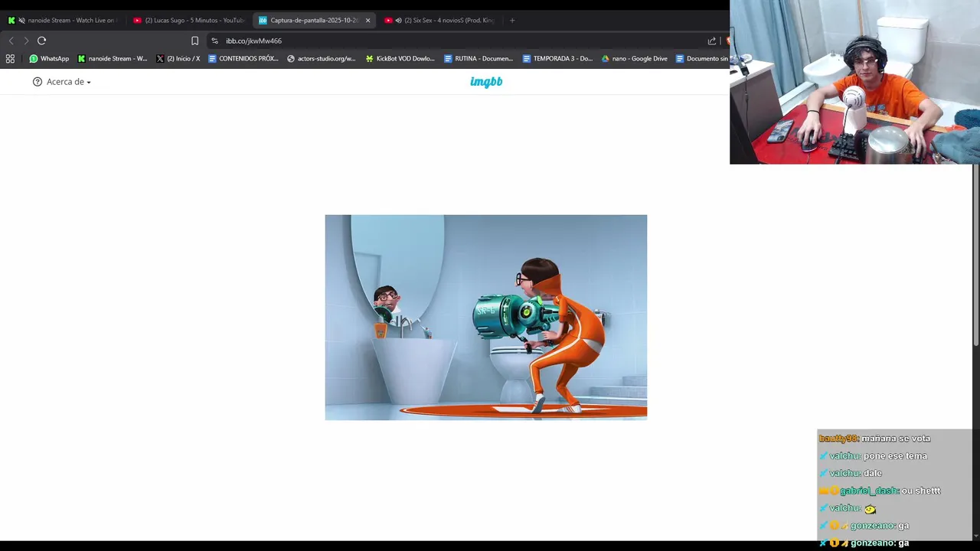Click the audio icon on Six Sex tab
Image resolution: width=980 pixels, height=551 pixels.
(x=398, y=21)
